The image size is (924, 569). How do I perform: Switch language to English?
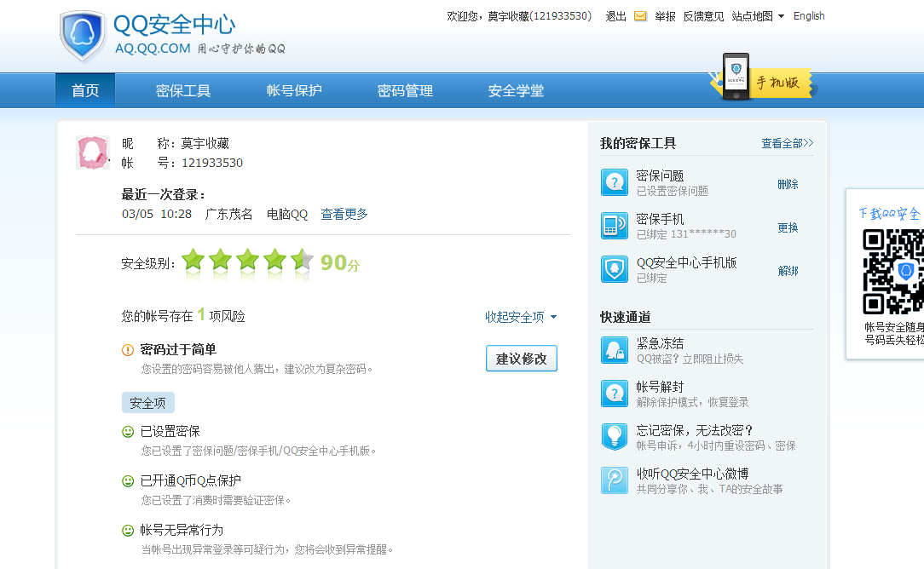pos(809,16)
